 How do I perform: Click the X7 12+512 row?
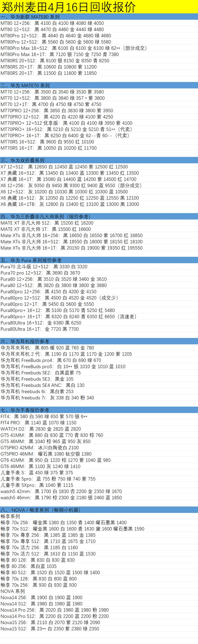tap(99, 167)
